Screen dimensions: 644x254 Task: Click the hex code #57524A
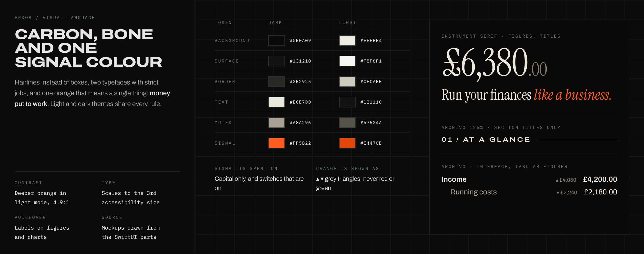click(x=371, y=123)
